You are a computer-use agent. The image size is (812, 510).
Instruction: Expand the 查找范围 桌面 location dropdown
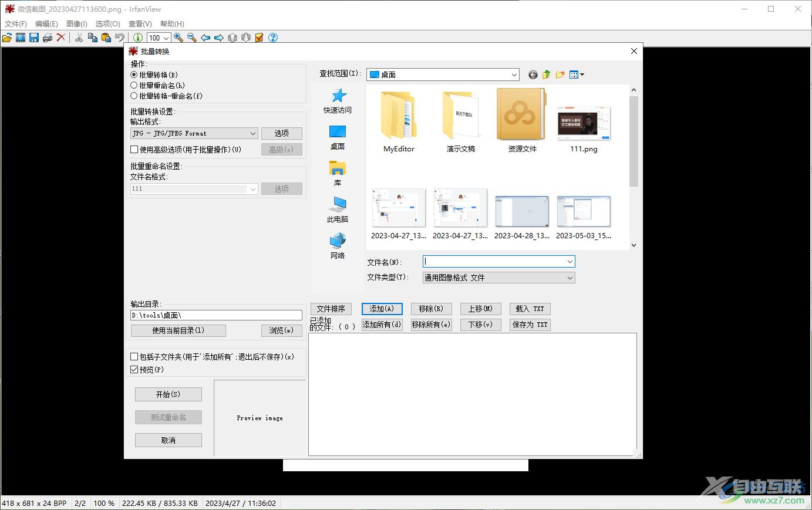coord(514,75)
